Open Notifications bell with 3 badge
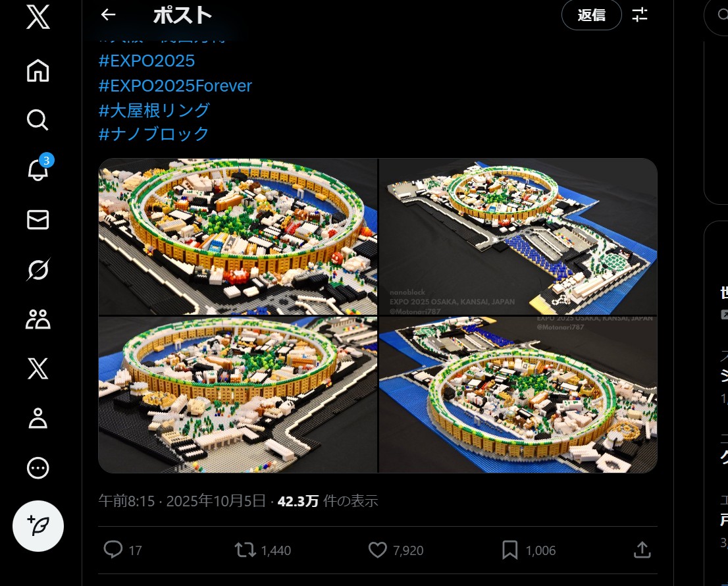Image resolution: width=728 pixels, height=586 pixels. [39, 169]
